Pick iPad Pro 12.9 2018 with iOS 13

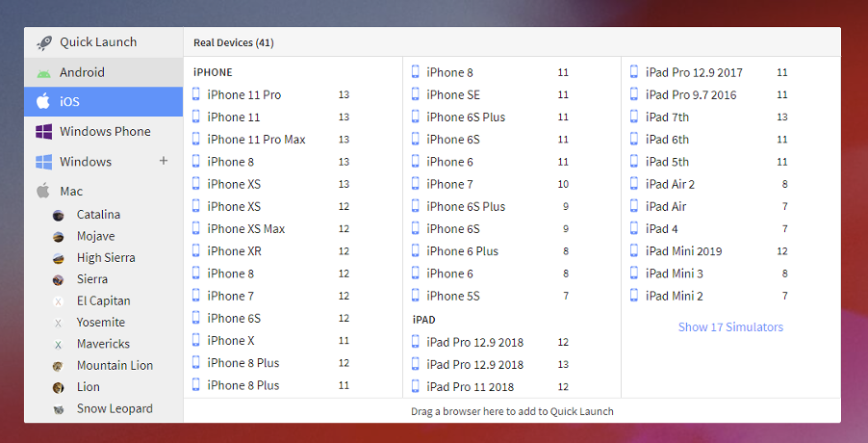click(x=491, y=364)
